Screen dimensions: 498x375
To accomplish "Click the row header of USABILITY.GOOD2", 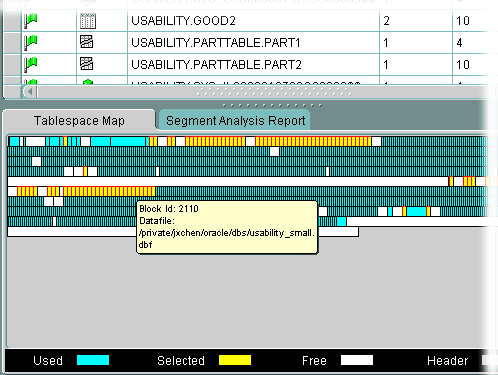I will [x=12, y=21].
